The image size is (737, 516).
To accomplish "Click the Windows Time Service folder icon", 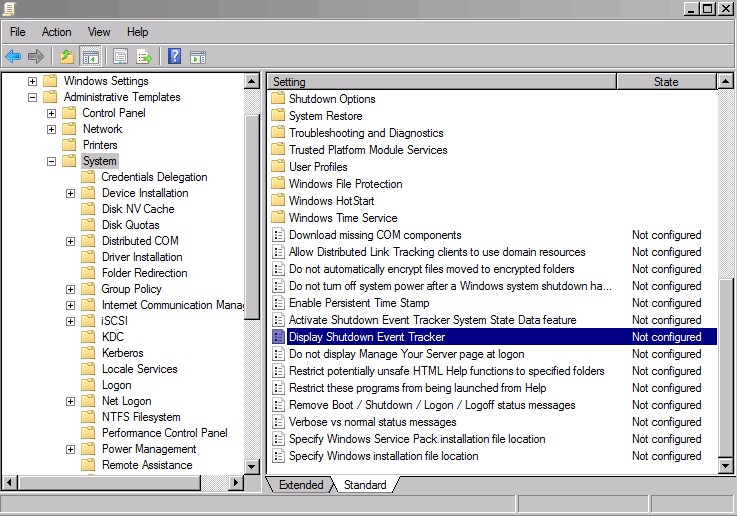I will (278, 218).
